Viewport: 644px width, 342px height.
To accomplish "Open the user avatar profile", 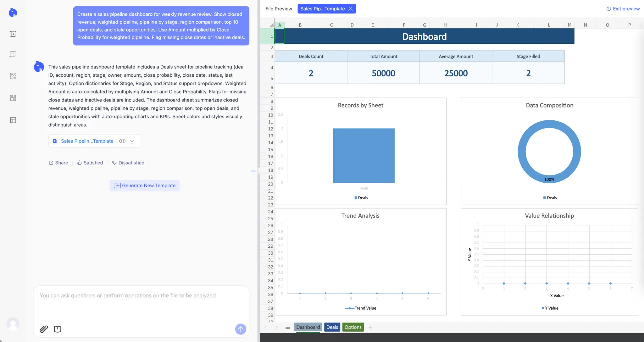I will 13,324.
